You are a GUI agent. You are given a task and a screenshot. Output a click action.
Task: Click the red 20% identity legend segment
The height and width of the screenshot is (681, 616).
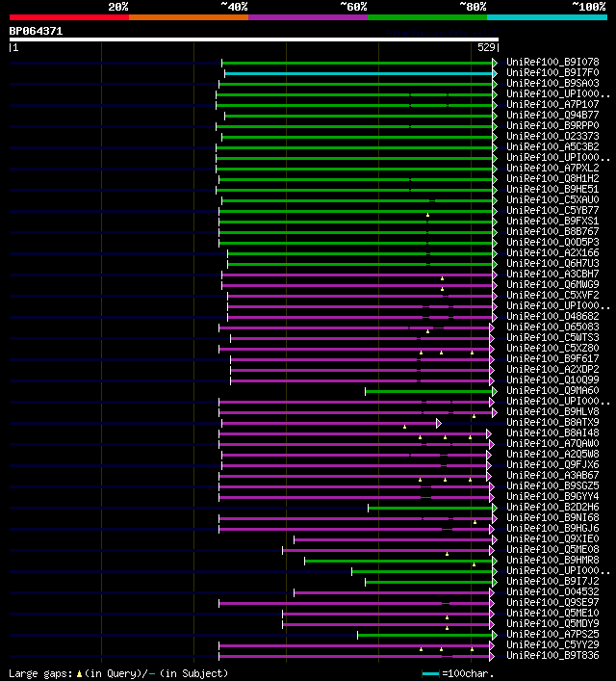pos(69,17)
